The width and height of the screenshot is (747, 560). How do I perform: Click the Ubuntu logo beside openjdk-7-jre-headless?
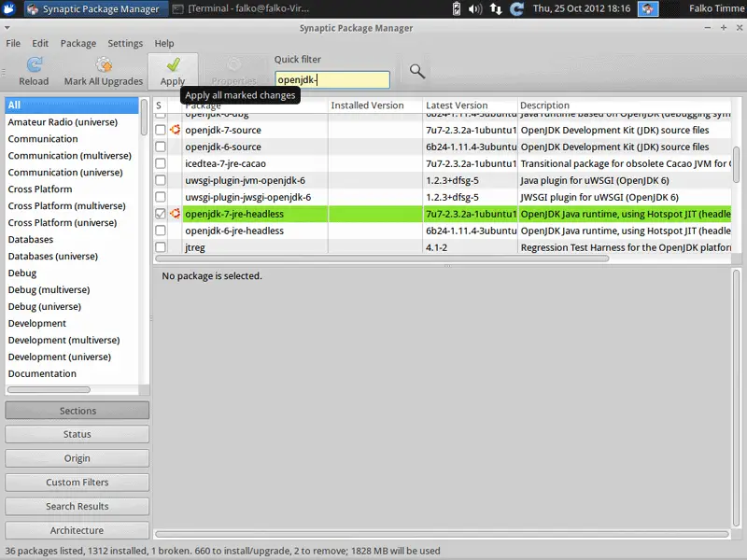(176, 214)
